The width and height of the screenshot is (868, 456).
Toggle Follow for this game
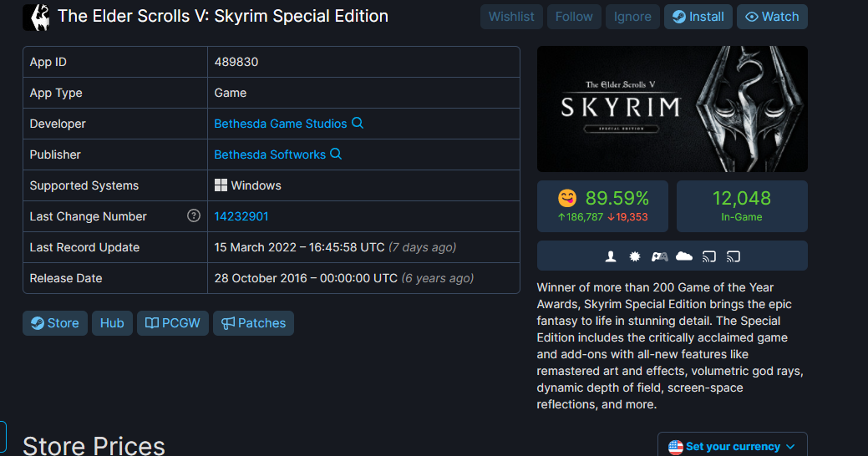574,17
